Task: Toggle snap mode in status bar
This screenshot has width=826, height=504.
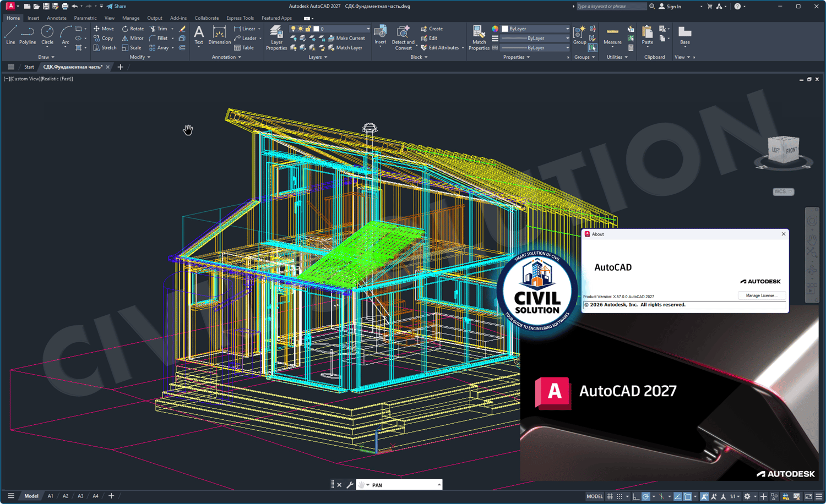Action: pos(619,496)
